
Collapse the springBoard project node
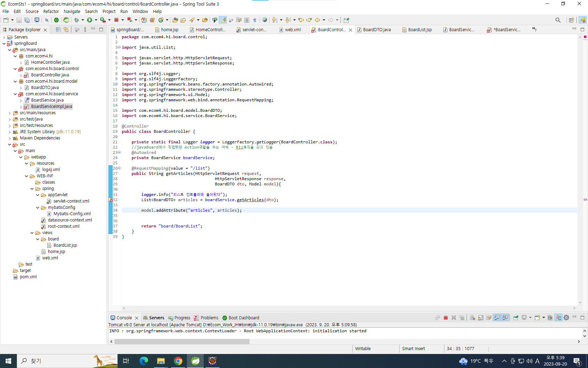click(x=4, y=43)
